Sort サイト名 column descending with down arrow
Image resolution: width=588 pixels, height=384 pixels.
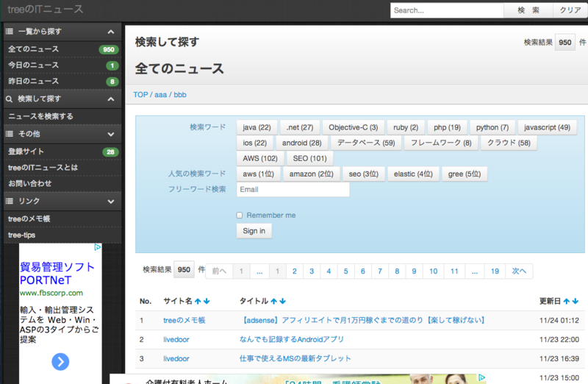pos(207,301)
